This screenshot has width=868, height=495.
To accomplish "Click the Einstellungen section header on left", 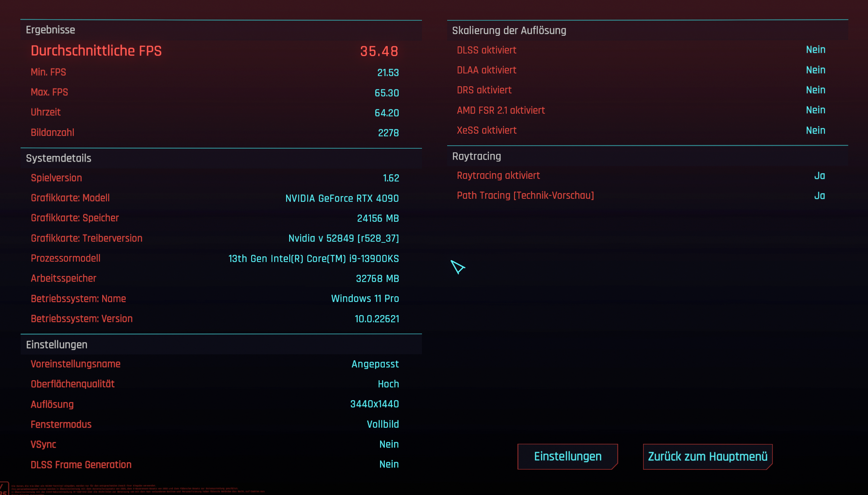I will (x=57, y=344).
